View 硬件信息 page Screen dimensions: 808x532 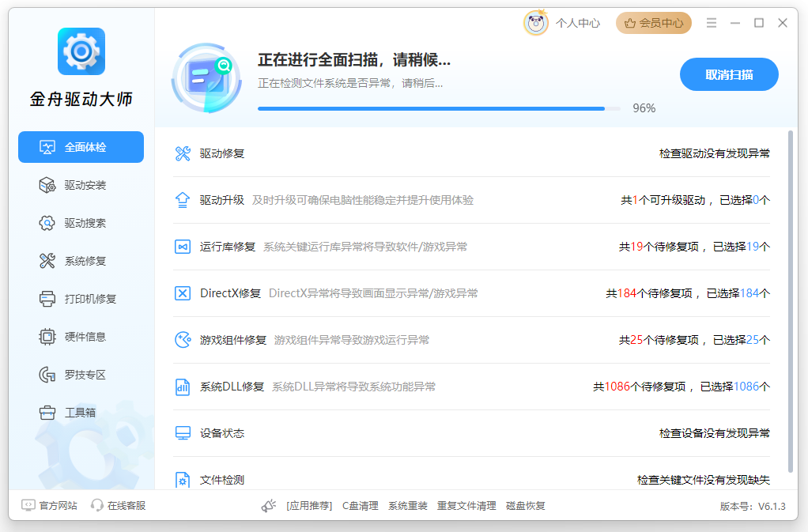81,337
